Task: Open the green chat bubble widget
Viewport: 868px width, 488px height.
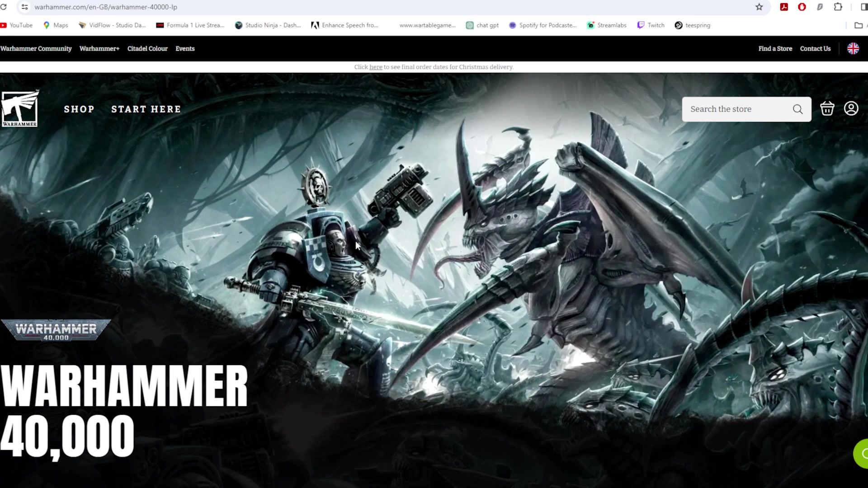Action: click(x=861, y=453)
